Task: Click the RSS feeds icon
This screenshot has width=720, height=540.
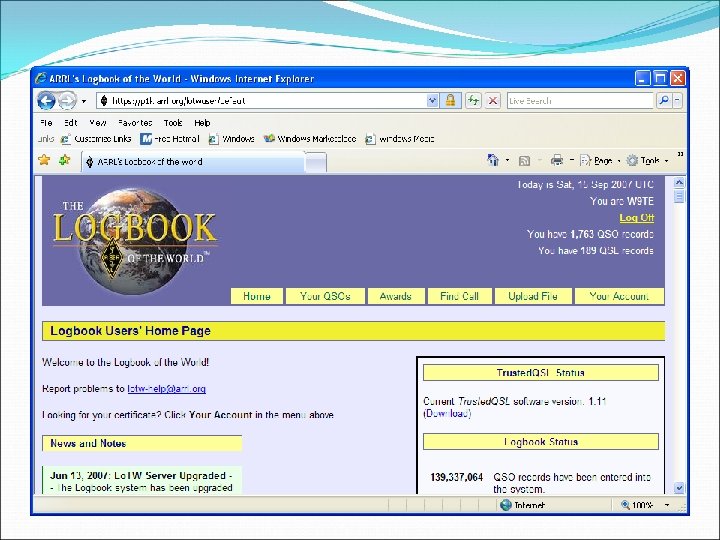Action: click(x=524, y=161)
